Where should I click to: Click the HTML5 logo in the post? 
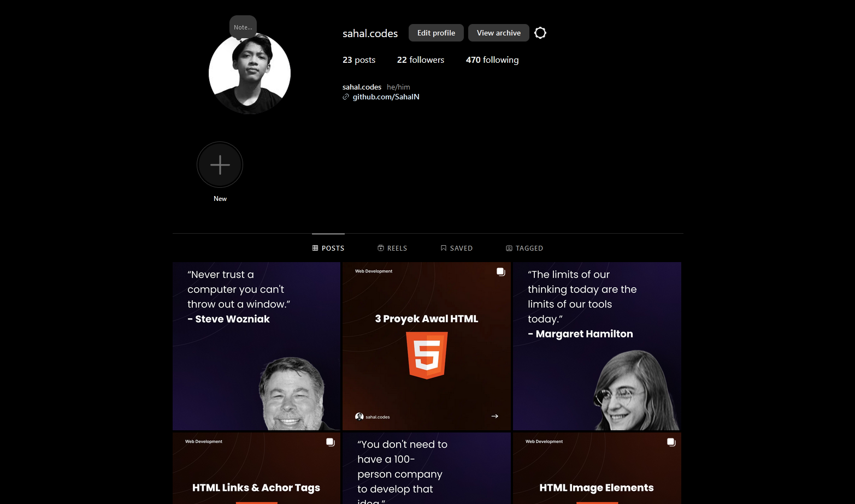427,355
